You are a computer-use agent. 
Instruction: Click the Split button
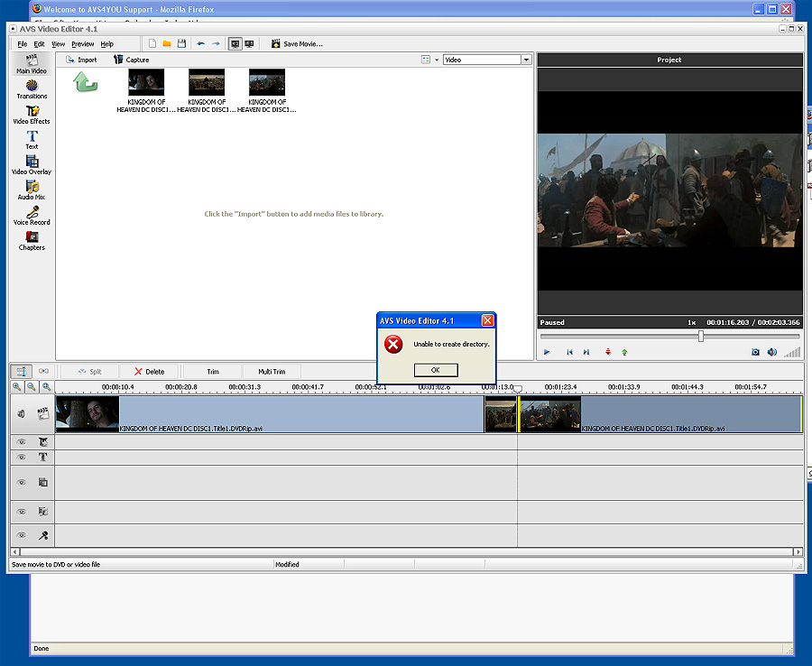click(89, 371)
